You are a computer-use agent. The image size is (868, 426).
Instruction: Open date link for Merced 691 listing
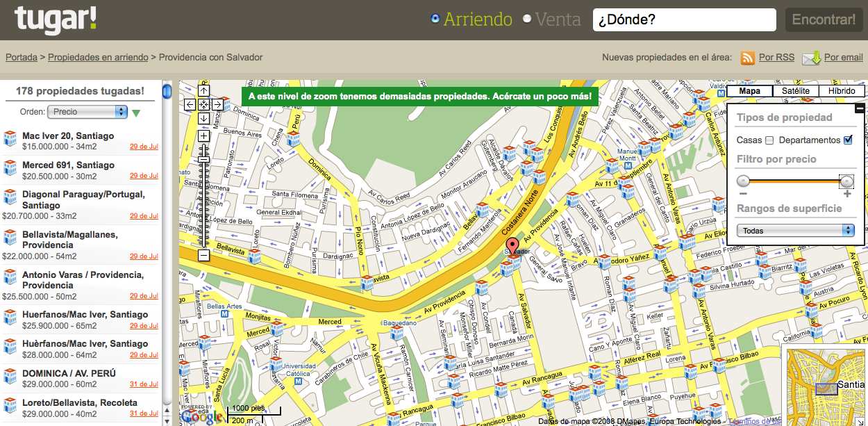tap(144, 175)
